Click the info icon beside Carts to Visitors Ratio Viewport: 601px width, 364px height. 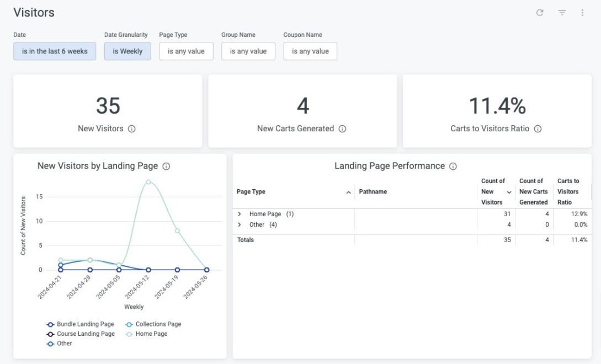[538, 129]
